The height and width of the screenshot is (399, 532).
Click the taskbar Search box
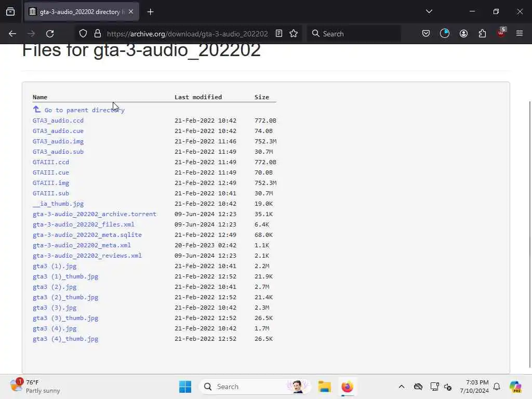pos(255,387)
